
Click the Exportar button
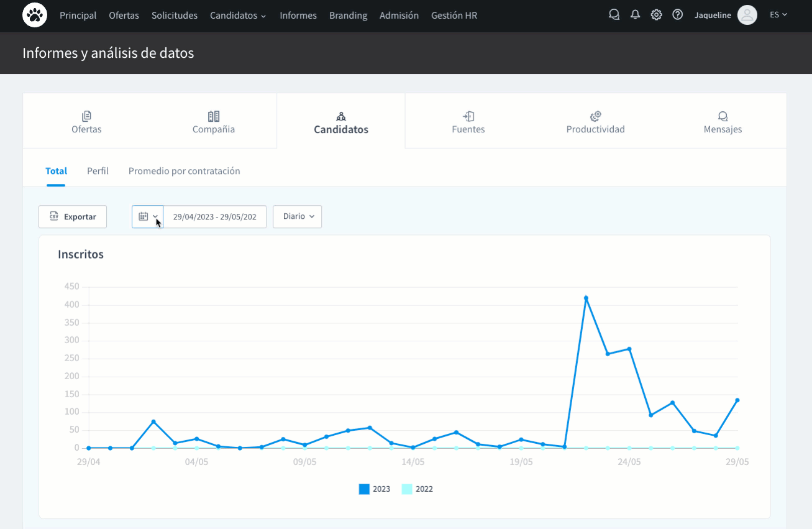(x=73, y=216)
